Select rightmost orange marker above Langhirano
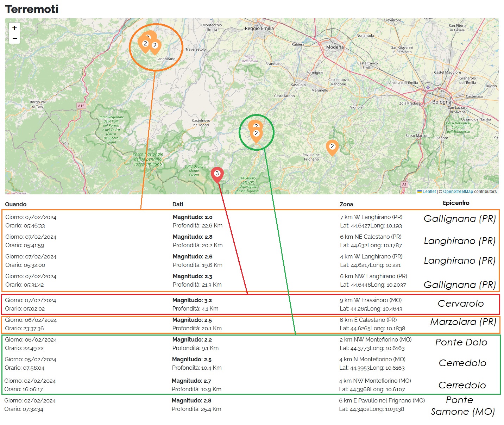This screenshot has height=425, width=504. point(155,46)
